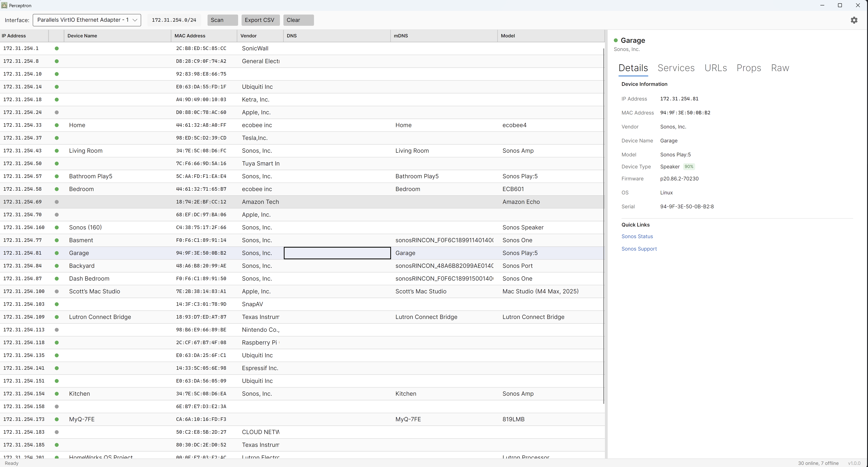Open settings via the gear icon

click(854, 20)
